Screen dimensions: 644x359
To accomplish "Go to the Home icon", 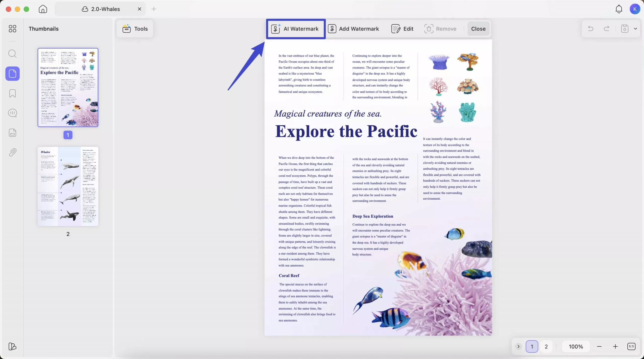I will click(x=43, y=9).
